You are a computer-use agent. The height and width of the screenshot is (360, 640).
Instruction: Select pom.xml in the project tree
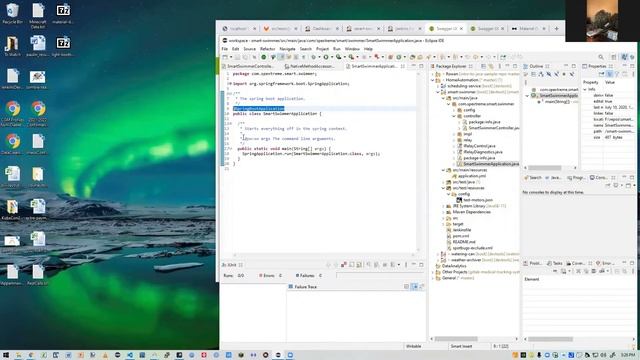click(x=461, y=236)
